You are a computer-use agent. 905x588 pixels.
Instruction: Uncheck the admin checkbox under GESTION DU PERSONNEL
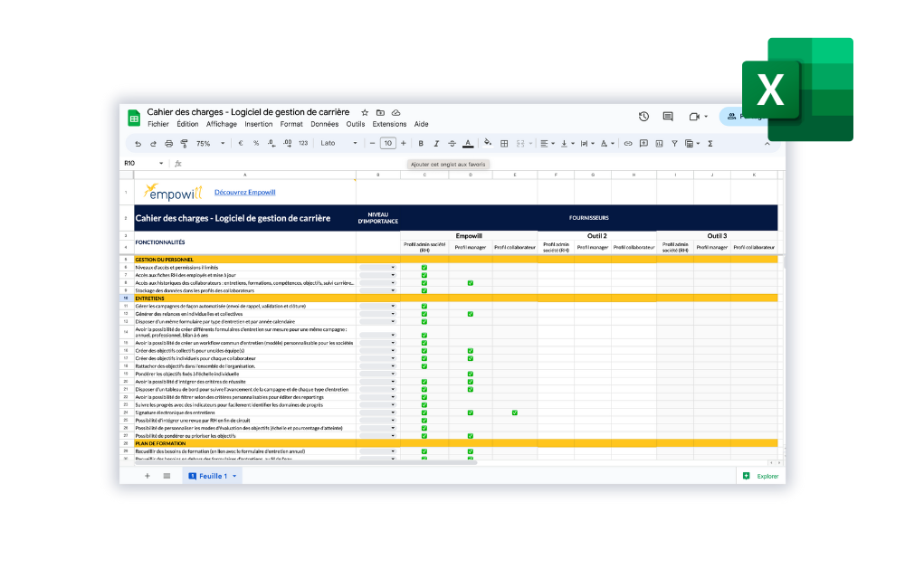[x=424, y=266]
